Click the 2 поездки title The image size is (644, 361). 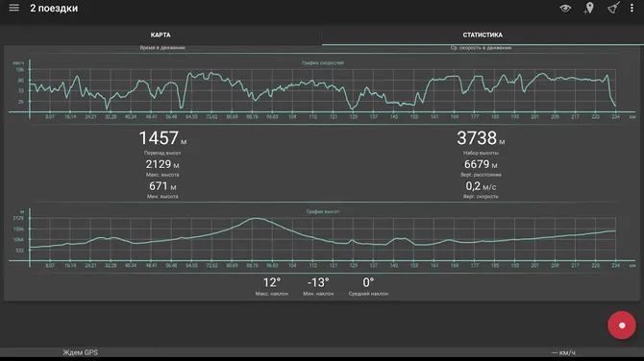(x=54, y=9)
